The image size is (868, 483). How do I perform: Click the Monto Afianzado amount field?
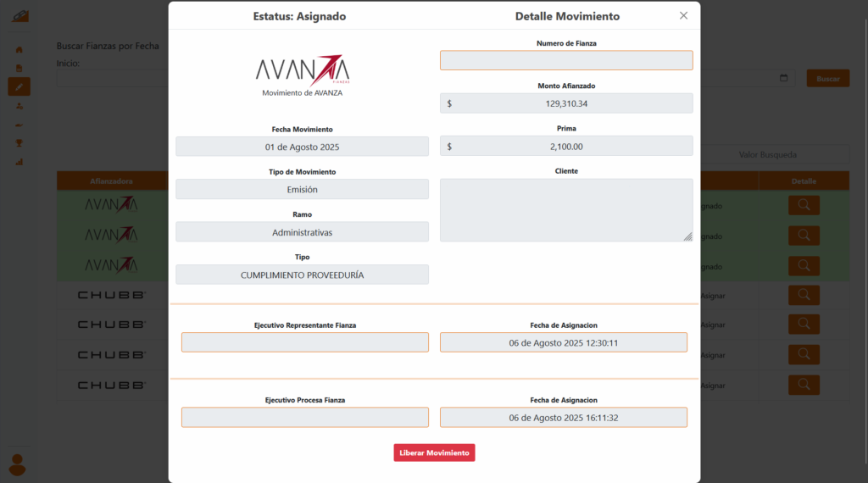click(x=565, y=103)
